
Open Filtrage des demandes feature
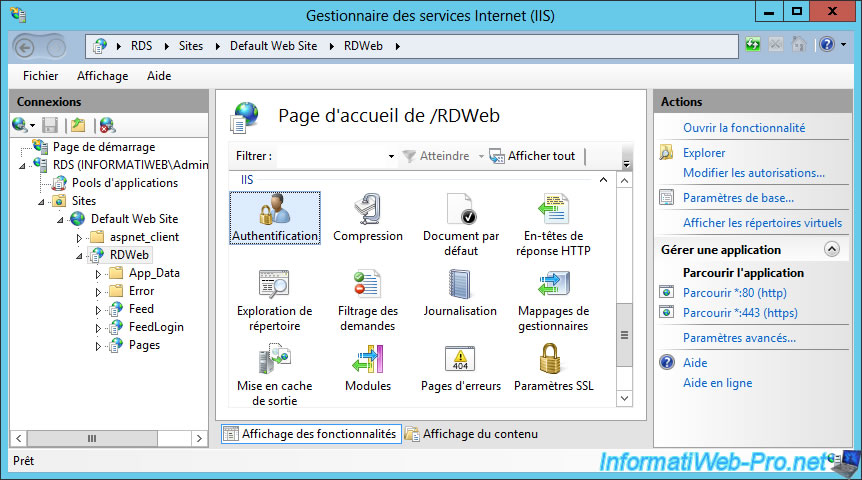[x=368, y=300]
